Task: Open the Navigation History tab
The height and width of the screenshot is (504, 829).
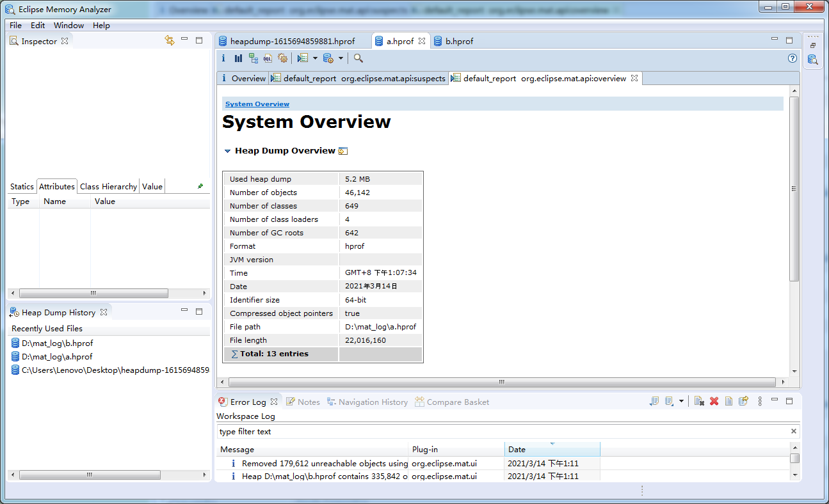Action: click(367, 402)
